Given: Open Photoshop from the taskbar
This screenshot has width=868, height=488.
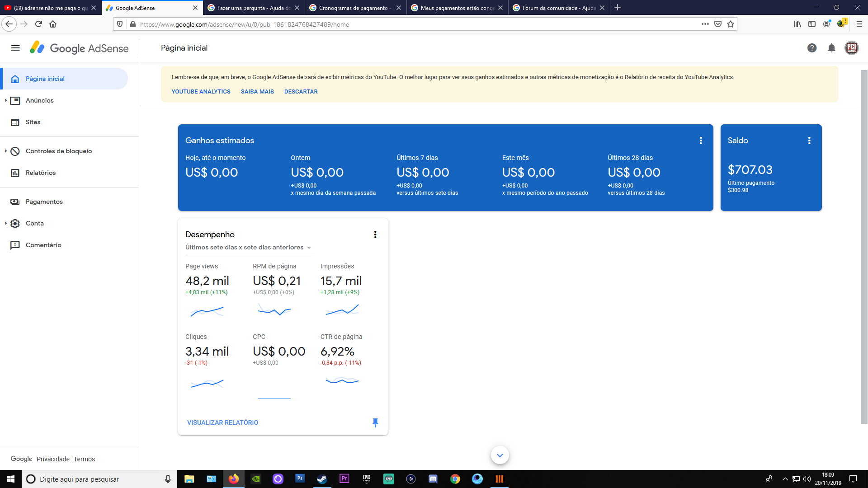Looking at the screenshot, I should tap(300, 479).
